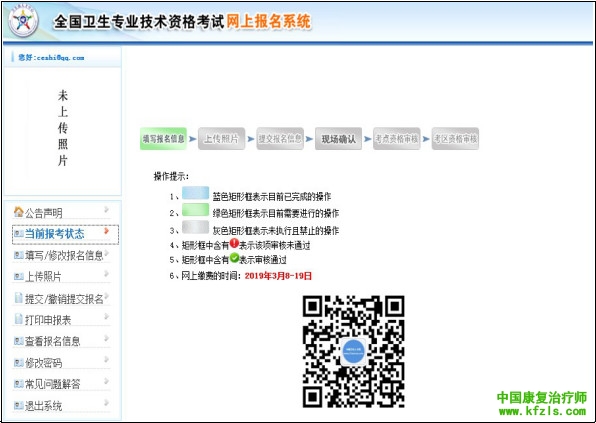This screenshot has width=596, height=423.
Task: Click the 现场确认 step button
Action: [338, 139]
